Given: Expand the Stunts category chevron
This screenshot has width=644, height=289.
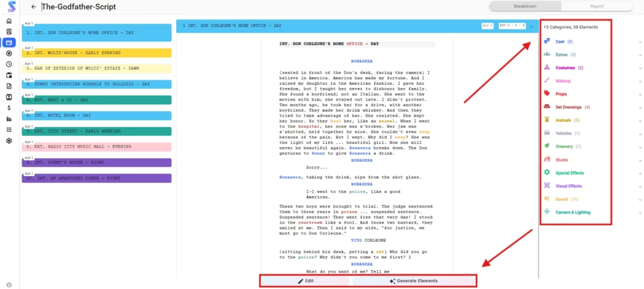Looking at the screenshot, I should [640, 160].
